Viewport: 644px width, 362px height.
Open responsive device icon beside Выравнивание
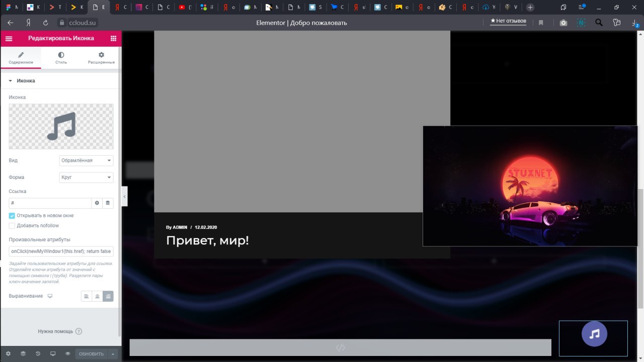point(50,296)
